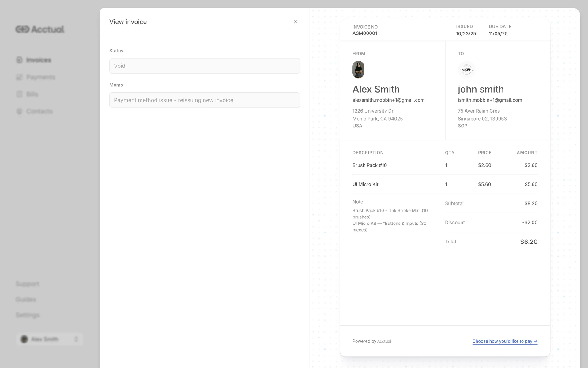Screen dimensions: 588x368
Task: Click the Invoices sidebar icon
Action: 19,60
